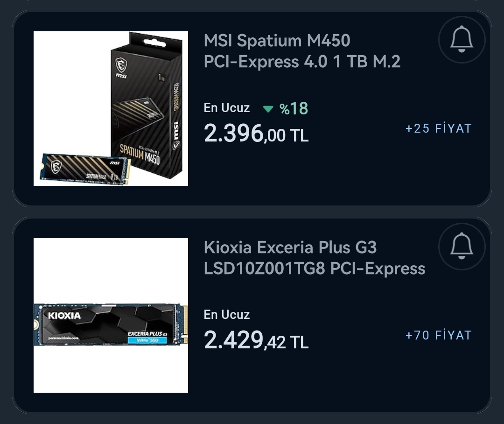Show the +70 FİYAT offers for Kioxia
The width and height of the screenshot is (504, 424).
click(x=438, y=335)
